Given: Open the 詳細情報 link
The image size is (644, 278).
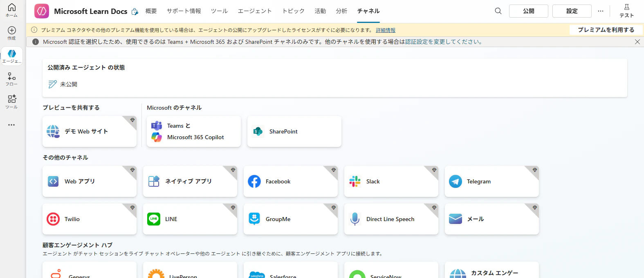Looking at the screenshot, I should (x=386, y=30).
